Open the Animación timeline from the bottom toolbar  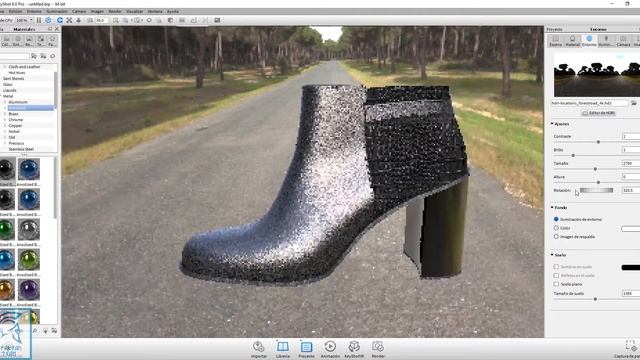(x=330, y=350)
